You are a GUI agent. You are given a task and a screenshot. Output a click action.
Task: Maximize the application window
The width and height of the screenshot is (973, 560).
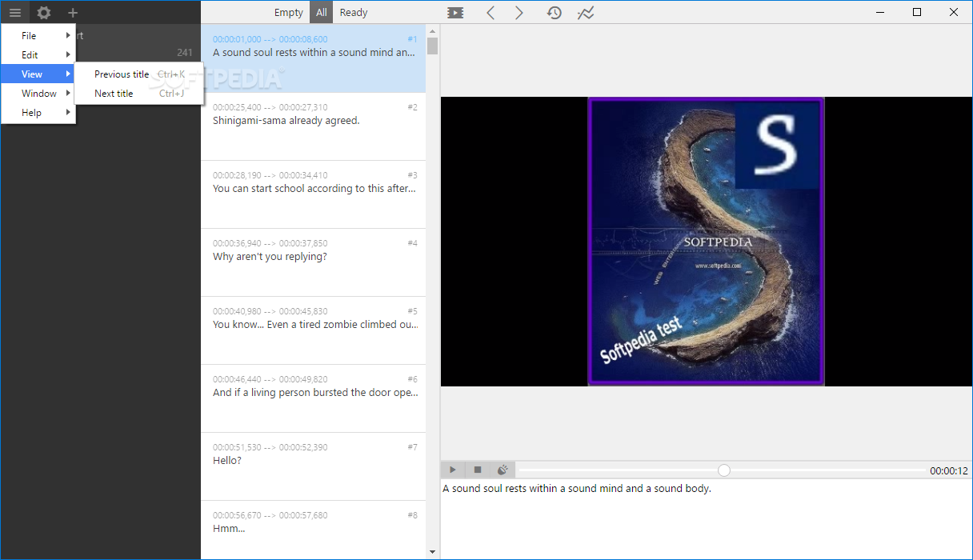pos(917,12)
